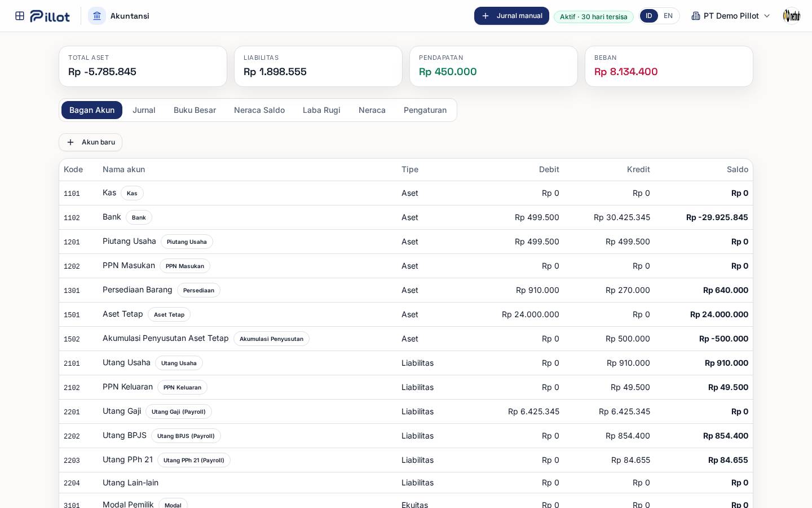Open the user avatar menu
812x508 pixels.
792,16
